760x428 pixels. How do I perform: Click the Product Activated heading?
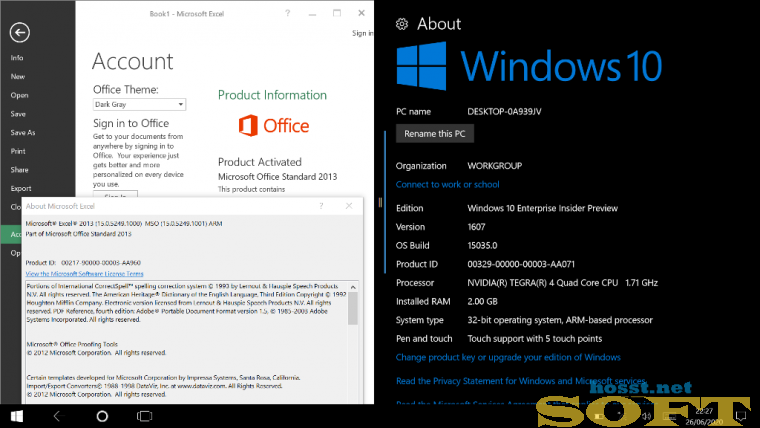coord(260,162)
